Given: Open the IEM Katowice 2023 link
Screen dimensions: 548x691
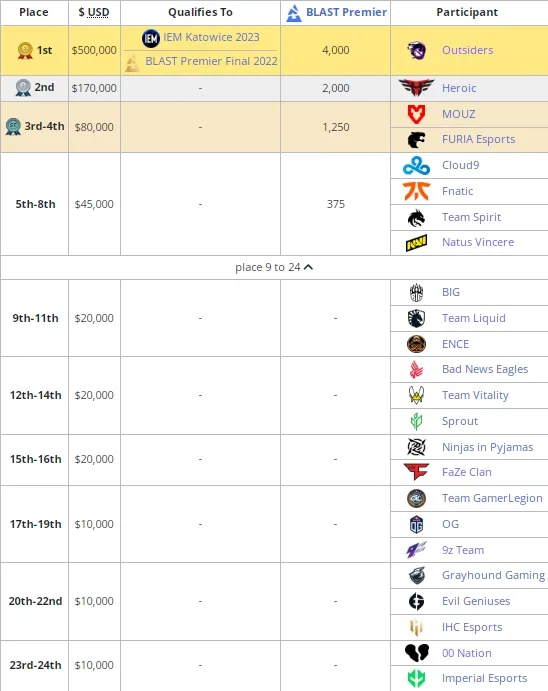Looking at the screenshot, I should (211, 37).
